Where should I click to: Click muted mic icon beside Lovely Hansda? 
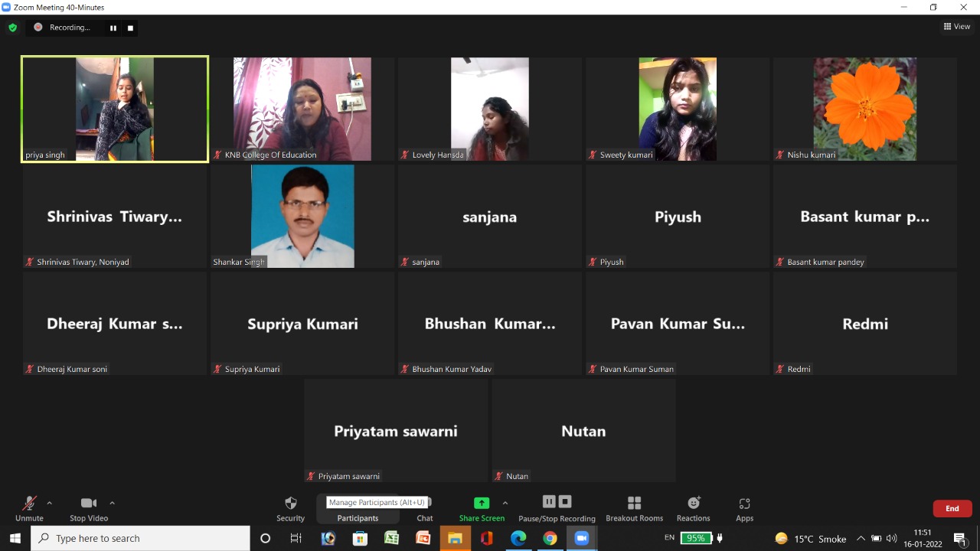pyautogui.click(x=405, y=155)
